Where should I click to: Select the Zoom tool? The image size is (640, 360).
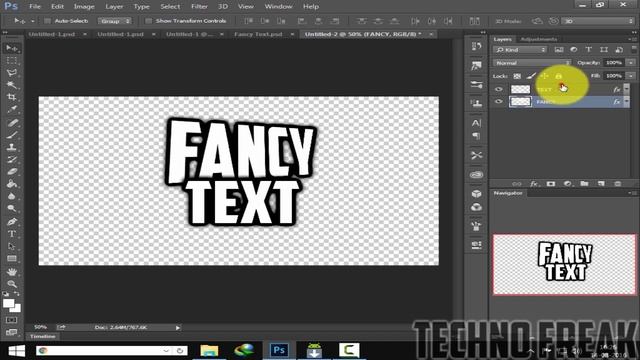point(12,284)
